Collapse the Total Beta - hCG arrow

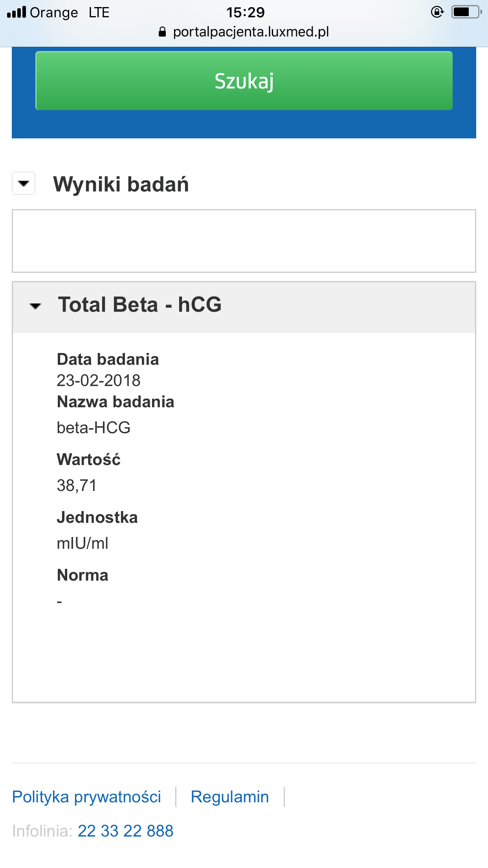[x=35, y=306]
